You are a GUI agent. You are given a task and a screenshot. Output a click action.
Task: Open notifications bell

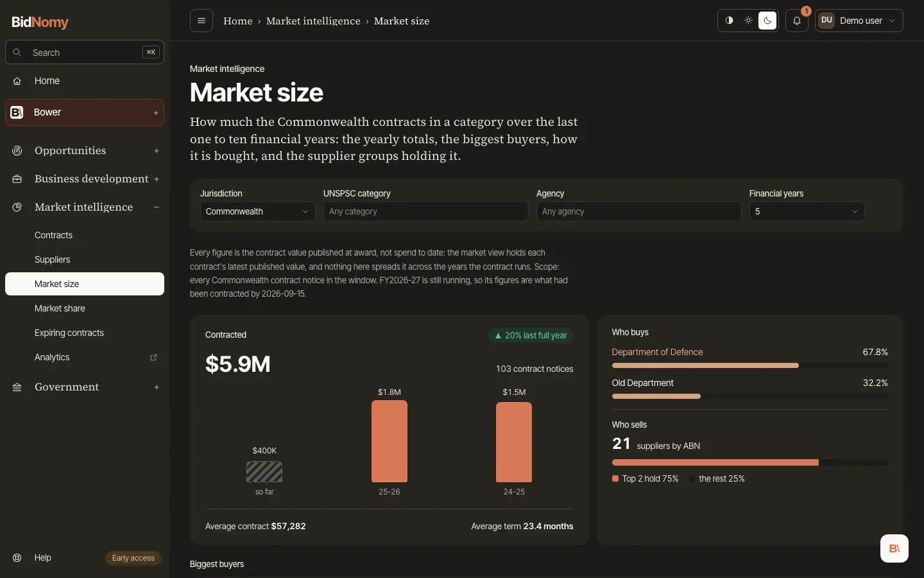797,21
